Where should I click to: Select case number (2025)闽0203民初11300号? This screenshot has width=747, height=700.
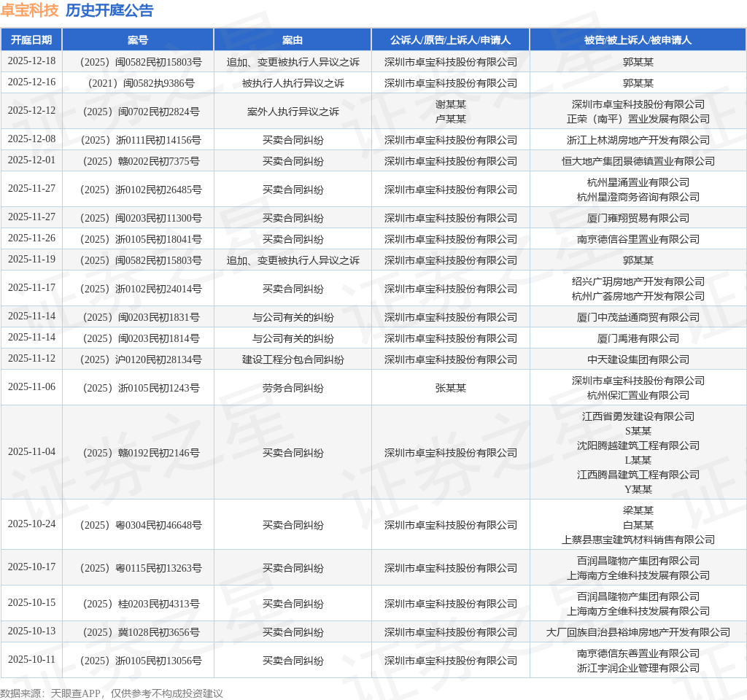tap(141, 218)
